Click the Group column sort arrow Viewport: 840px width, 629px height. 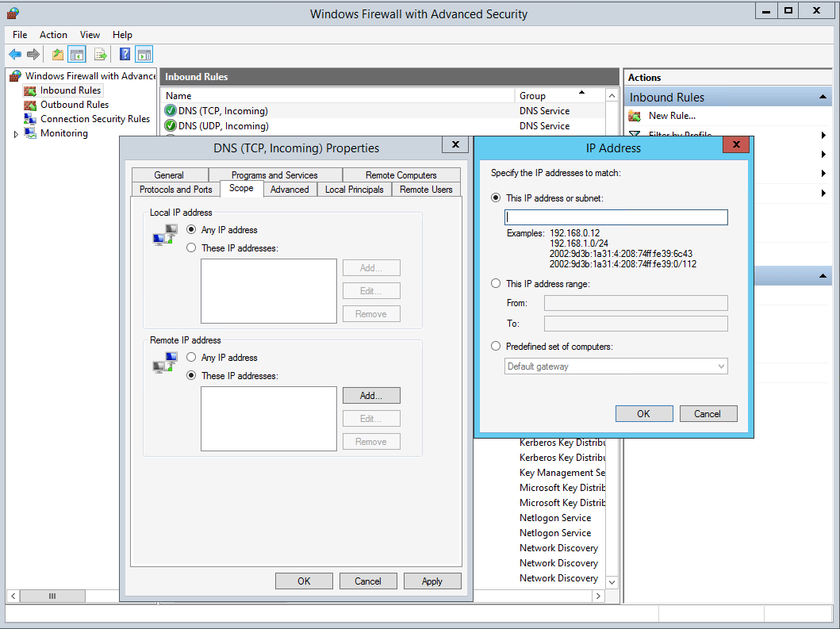point(581,93)
